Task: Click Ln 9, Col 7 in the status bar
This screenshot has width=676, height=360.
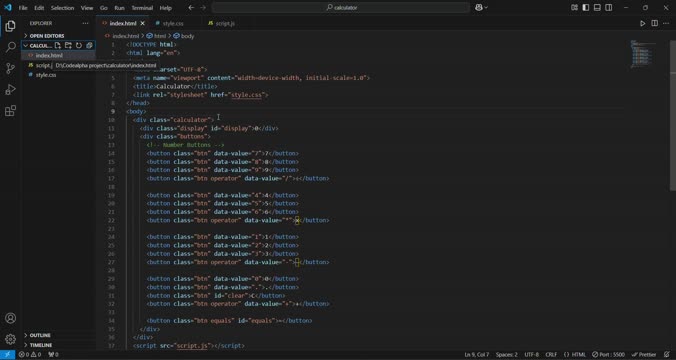Action: [x=476, y=354]
